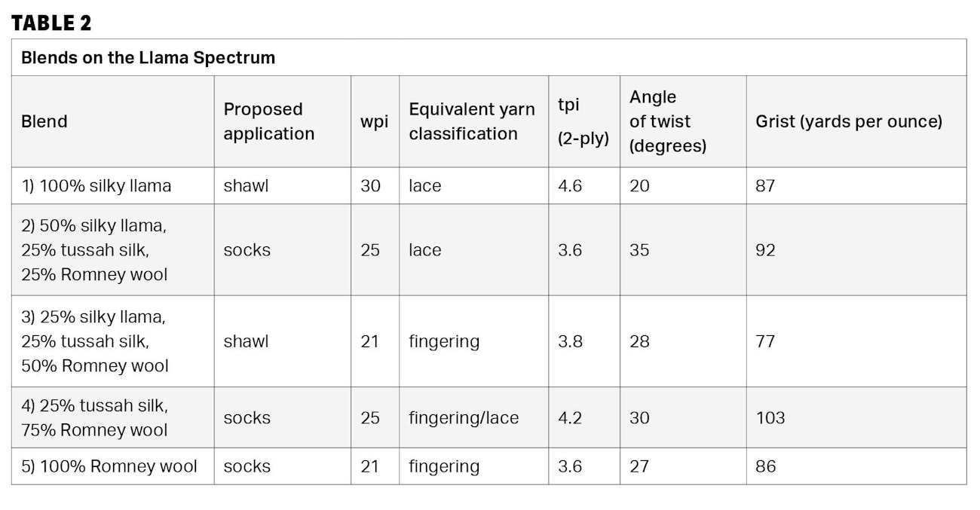Click the 'Blends on the Llama Spectrum' title

click(x=148, y=58)
